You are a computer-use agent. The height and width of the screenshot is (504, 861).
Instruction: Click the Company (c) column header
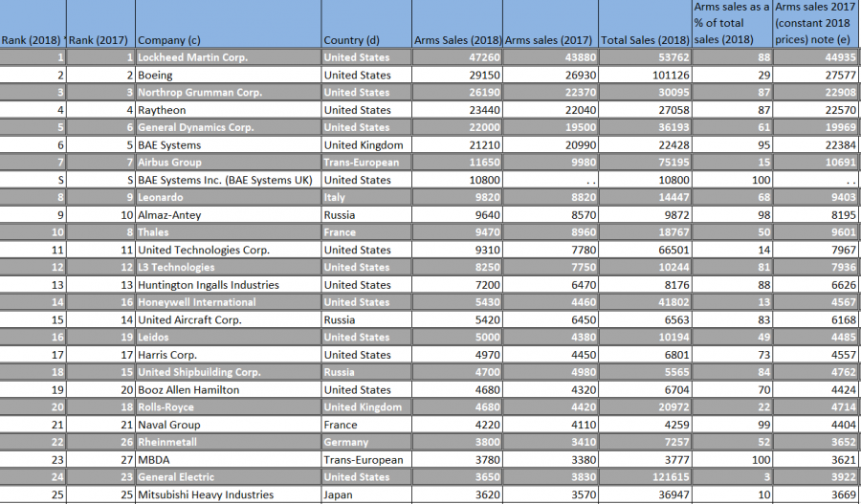tap(229, 24)
